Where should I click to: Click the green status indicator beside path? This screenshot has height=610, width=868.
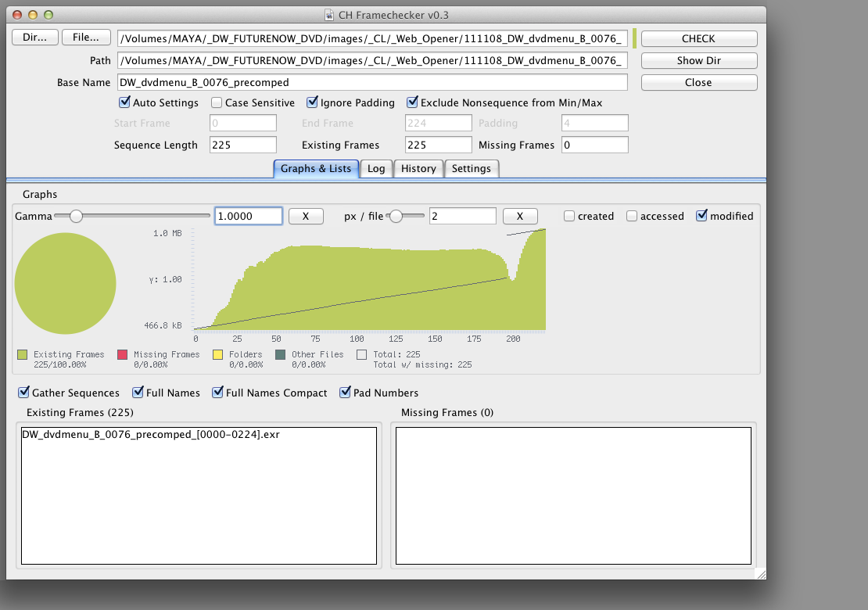pos(634,39)
